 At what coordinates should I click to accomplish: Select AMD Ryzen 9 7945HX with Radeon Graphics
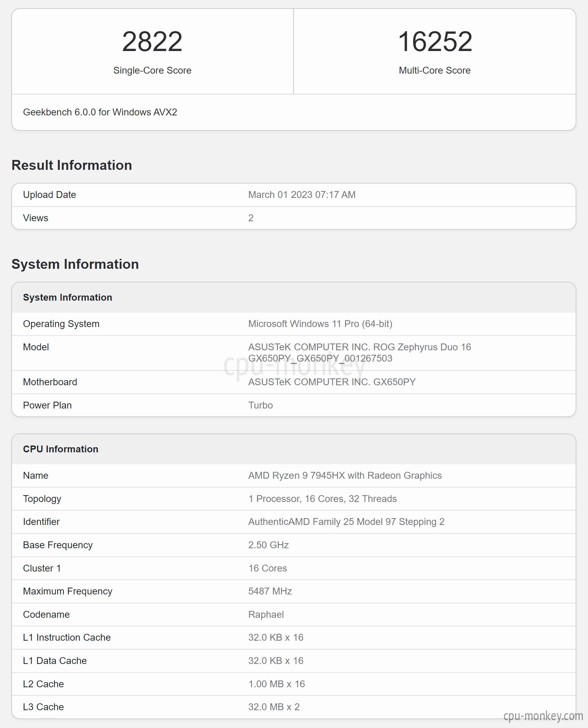tap(345, 476)
